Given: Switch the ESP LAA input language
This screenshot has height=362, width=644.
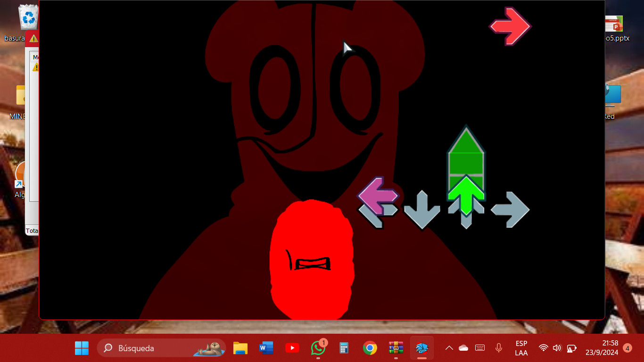Looking at the screenshot, I should point(521,348).
